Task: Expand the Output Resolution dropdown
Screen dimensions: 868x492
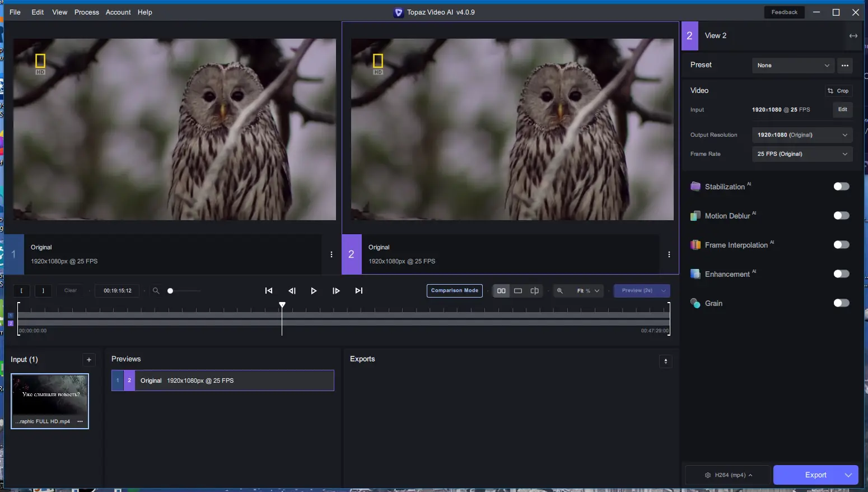Action: tap(802, 135)
